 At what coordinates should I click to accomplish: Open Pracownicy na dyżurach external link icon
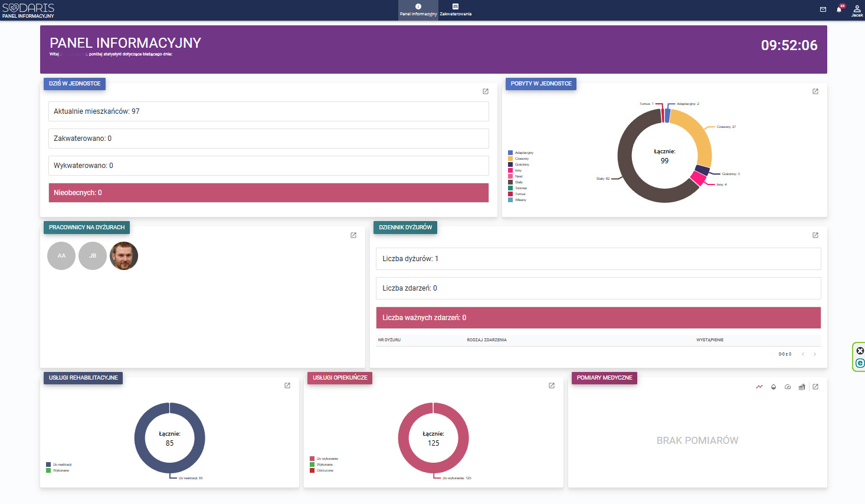tap(353, 235)
